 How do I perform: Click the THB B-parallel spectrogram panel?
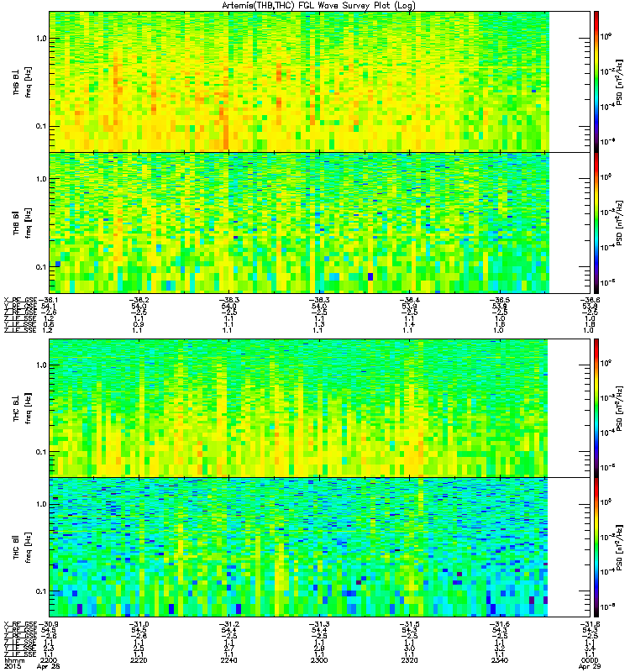(x=319, y=223)
